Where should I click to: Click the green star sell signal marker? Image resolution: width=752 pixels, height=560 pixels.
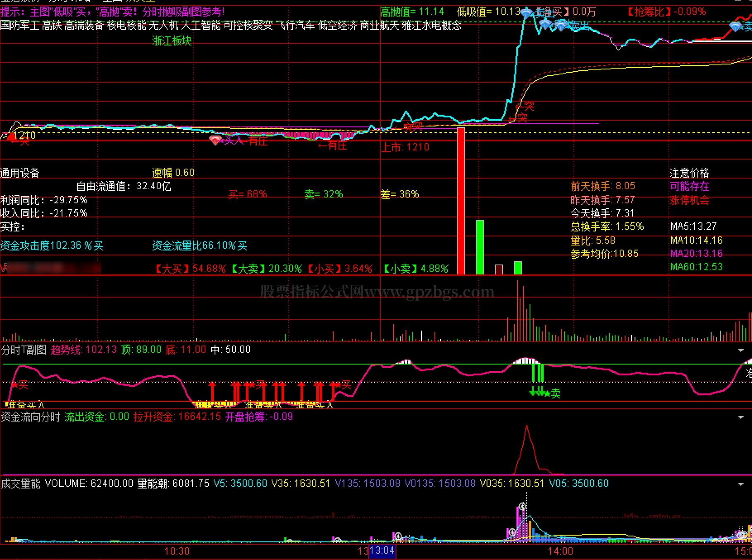coord(547,393)
